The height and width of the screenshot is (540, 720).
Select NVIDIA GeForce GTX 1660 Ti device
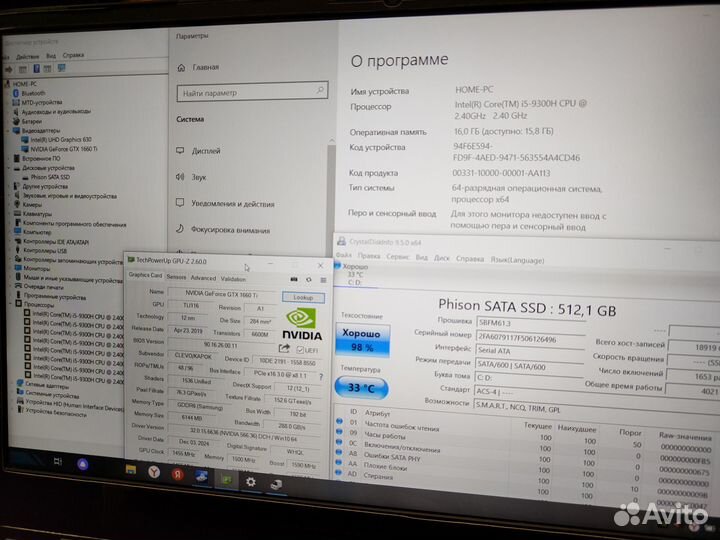(63, 148)
